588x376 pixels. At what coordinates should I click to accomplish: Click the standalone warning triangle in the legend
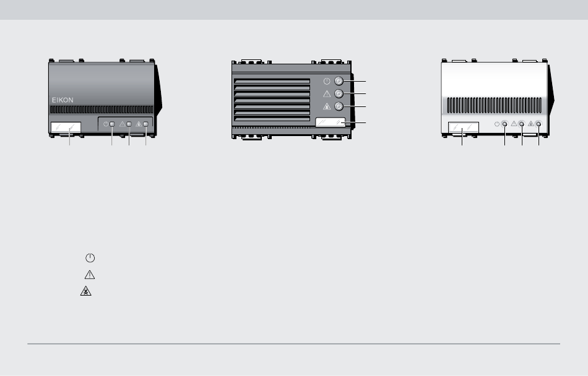click(x=90, y=275)
